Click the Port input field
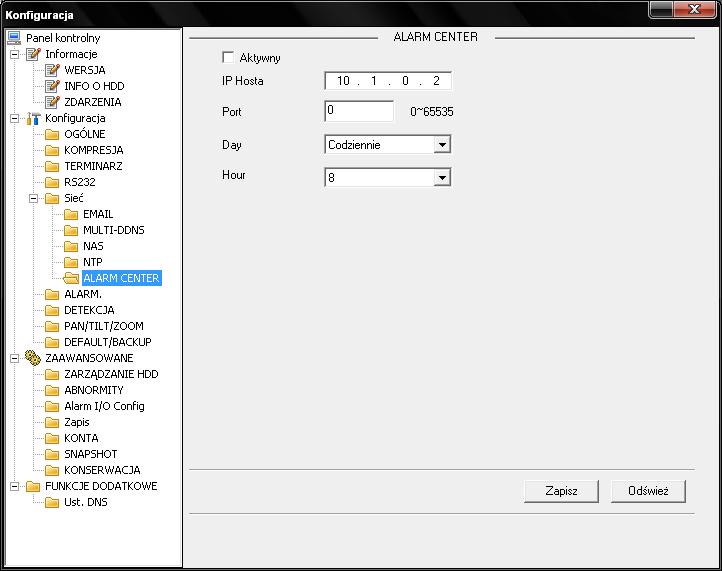The height and width of the screenshot is (571, 722). pyautogui.click(x=359, y=111)
